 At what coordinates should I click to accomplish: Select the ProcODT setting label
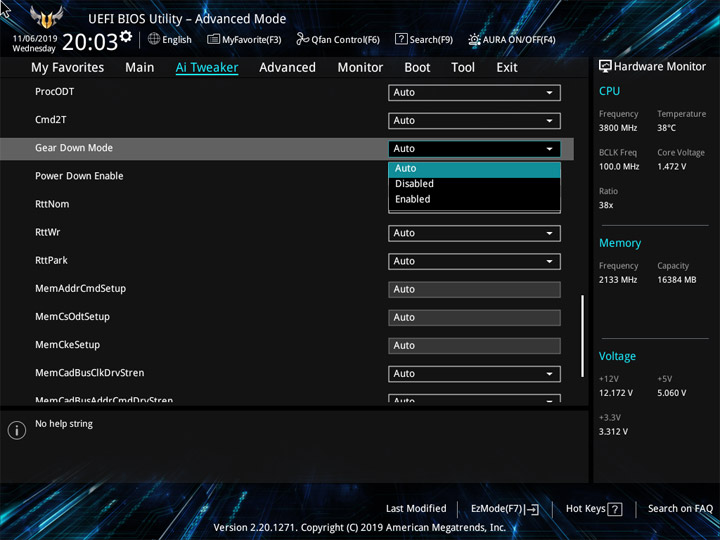click(54, 91)
